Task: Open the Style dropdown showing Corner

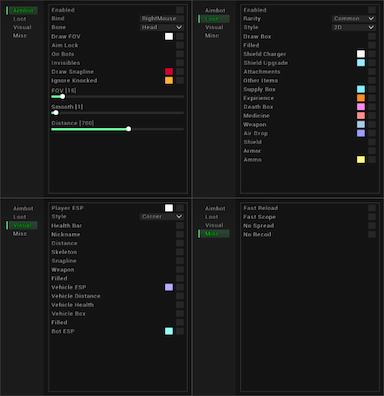Action: point(162,217)
